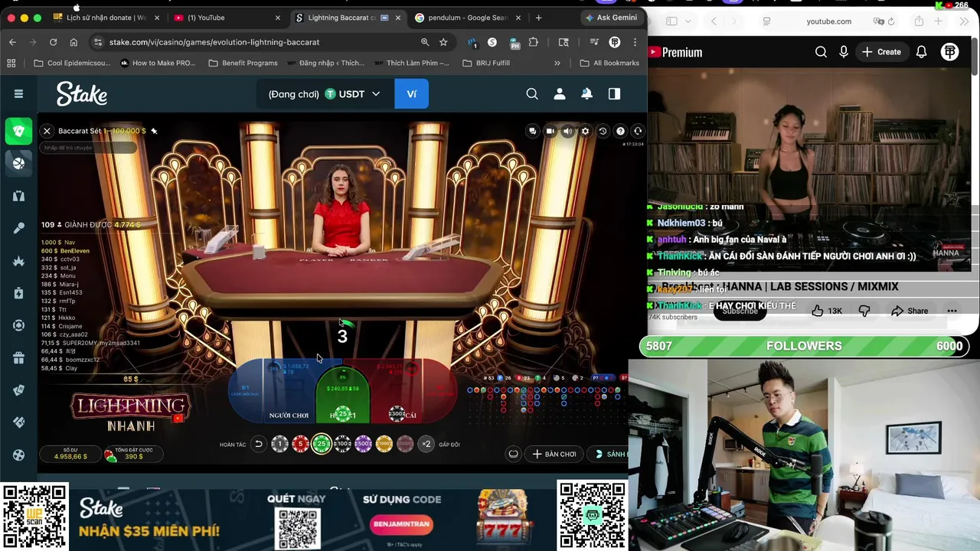This screenshot has height=551, width=980.
Task: Open Chrome three-dot menu
Action: [x=635, y=42]
